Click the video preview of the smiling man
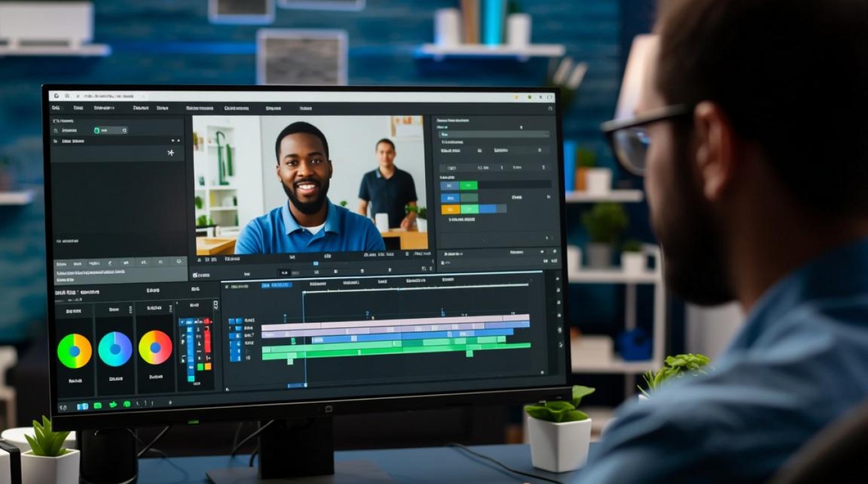Viewport: 868px width, 484px height. (x=311, y=185)
